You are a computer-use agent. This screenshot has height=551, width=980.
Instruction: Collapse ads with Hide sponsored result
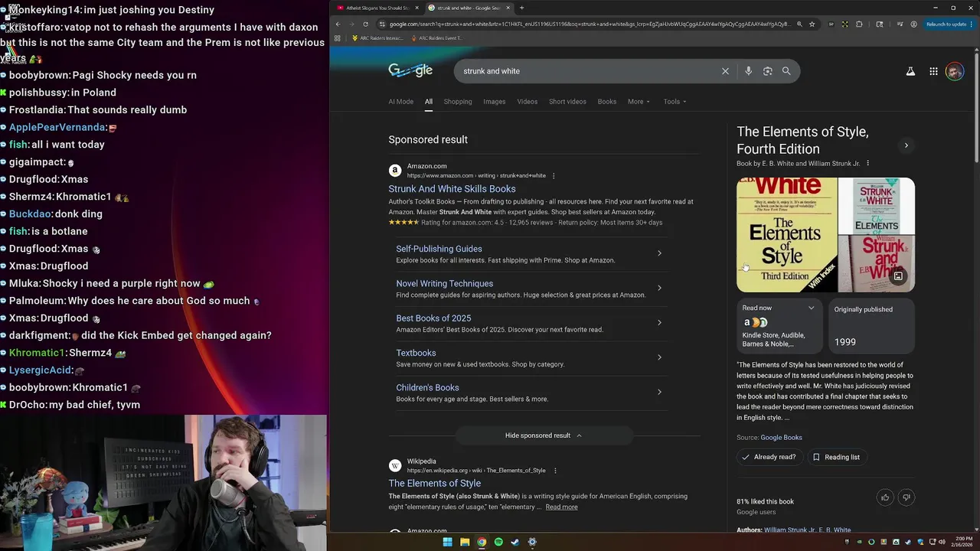tap(544, 435)
